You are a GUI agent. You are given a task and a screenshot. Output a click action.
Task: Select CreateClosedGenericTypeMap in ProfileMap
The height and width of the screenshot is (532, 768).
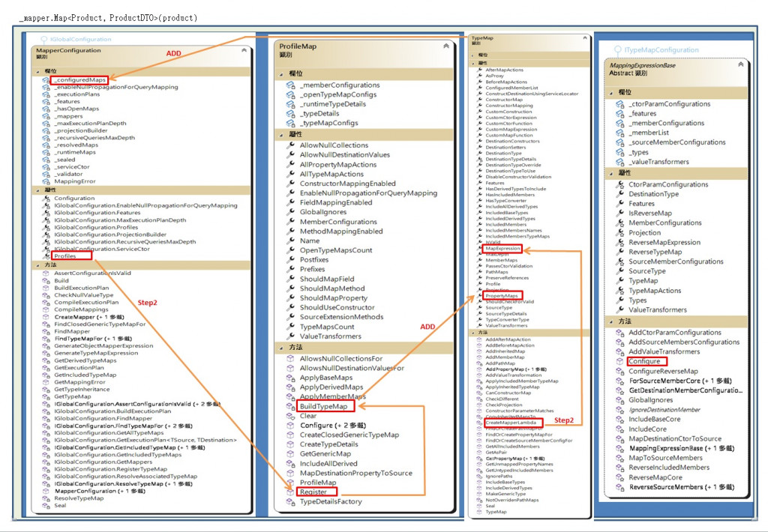[x=349, y=435]
